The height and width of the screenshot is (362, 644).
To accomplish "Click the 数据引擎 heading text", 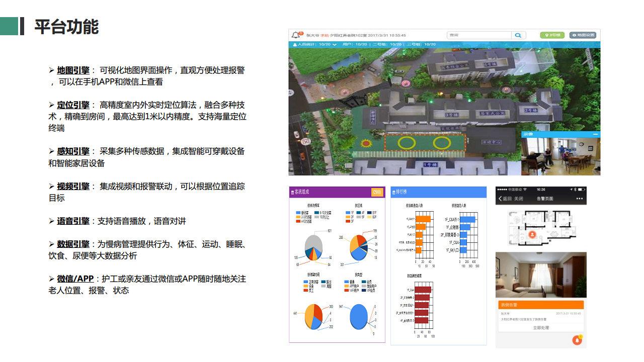I will point(73,244).
